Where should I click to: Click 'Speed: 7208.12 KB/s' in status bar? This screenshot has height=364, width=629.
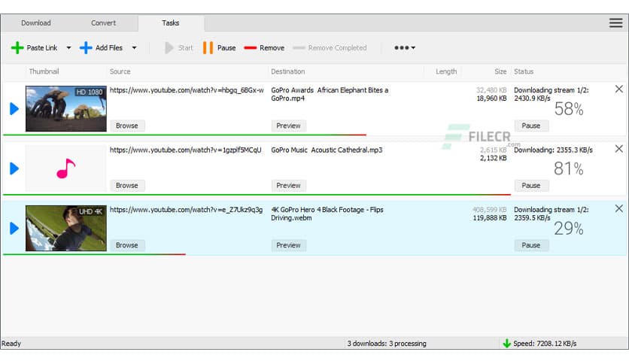click(545, 344)
